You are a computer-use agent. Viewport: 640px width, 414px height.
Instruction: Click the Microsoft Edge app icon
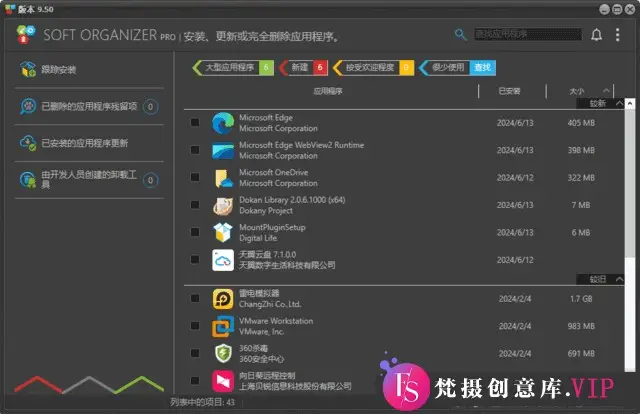(x=223, y=123)
